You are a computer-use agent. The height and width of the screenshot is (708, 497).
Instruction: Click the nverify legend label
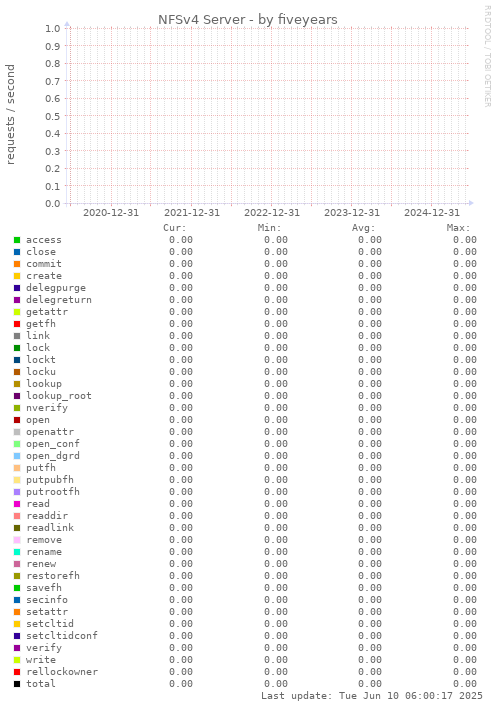tap(47, 408)
